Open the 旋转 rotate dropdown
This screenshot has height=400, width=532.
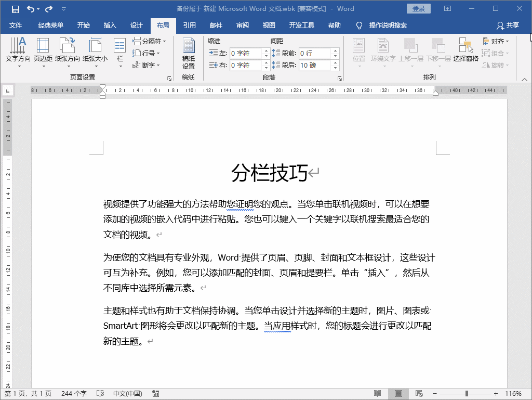click(496, 65)
